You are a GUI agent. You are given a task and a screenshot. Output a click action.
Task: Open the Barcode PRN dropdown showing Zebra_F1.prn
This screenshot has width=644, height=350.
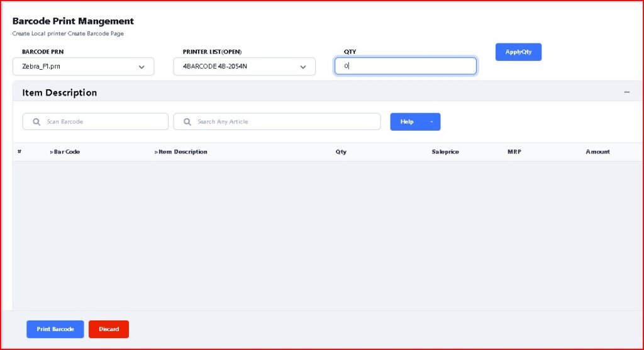click(83, 67)
